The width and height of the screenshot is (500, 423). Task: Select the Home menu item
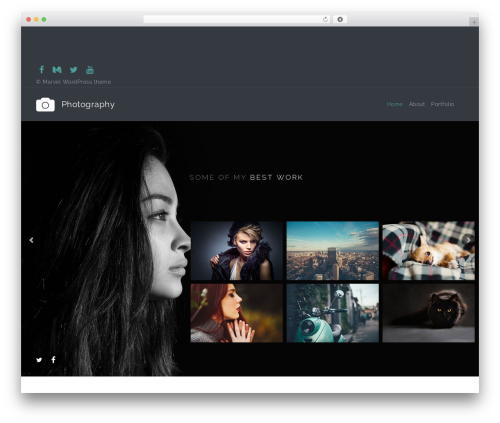[x=395, y=104]
